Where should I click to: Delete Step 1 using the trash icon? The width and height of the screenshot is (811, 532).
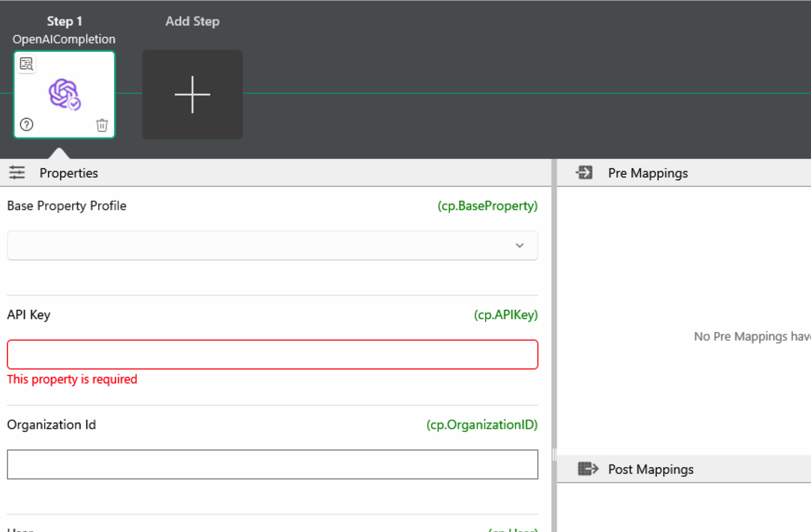[x=102, y=125]
